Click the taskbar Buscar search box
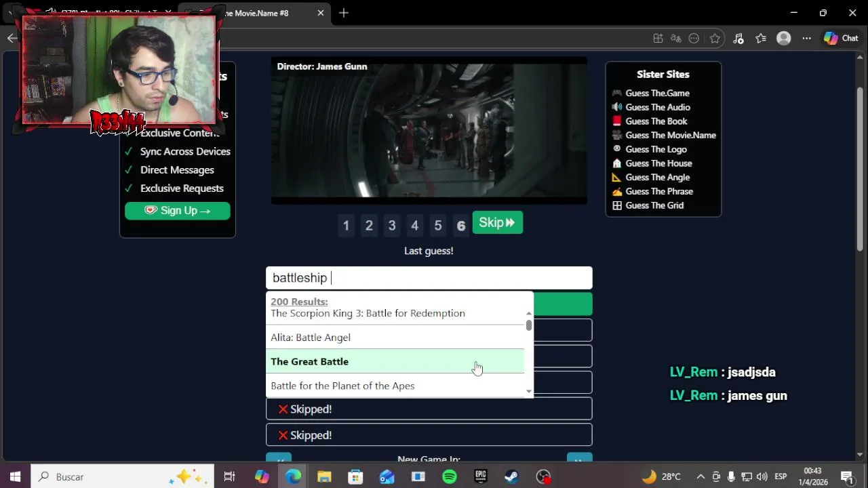The height and width of the screenshot is (488, 868). click(x=122, y=476)
